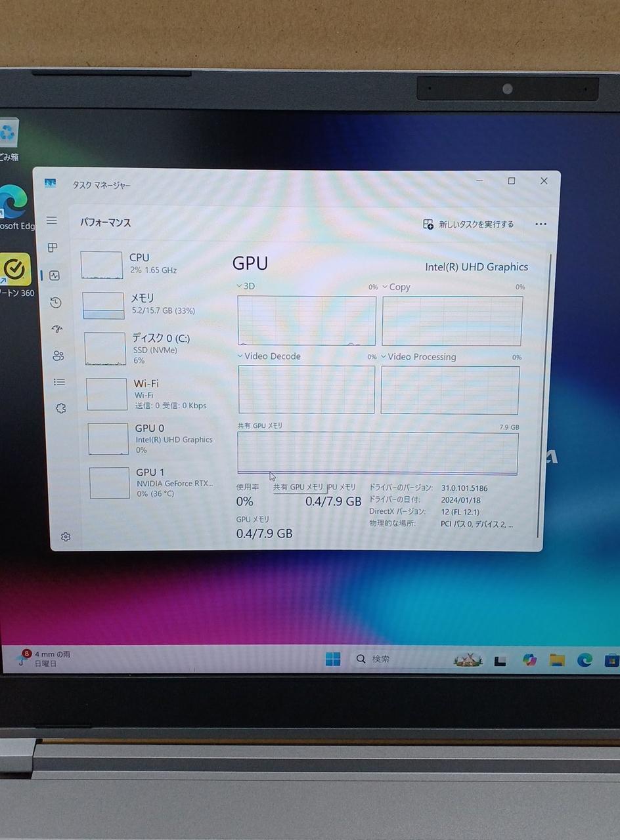Screen dimensions: 620x840
Task: Open the App history page icon
Action: coord(56,303)
